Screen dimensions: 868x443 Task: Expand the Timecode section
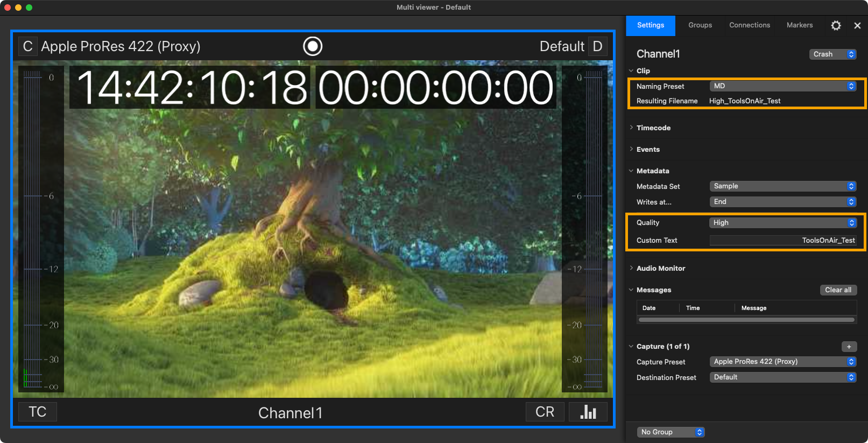[x=631, y=128]
